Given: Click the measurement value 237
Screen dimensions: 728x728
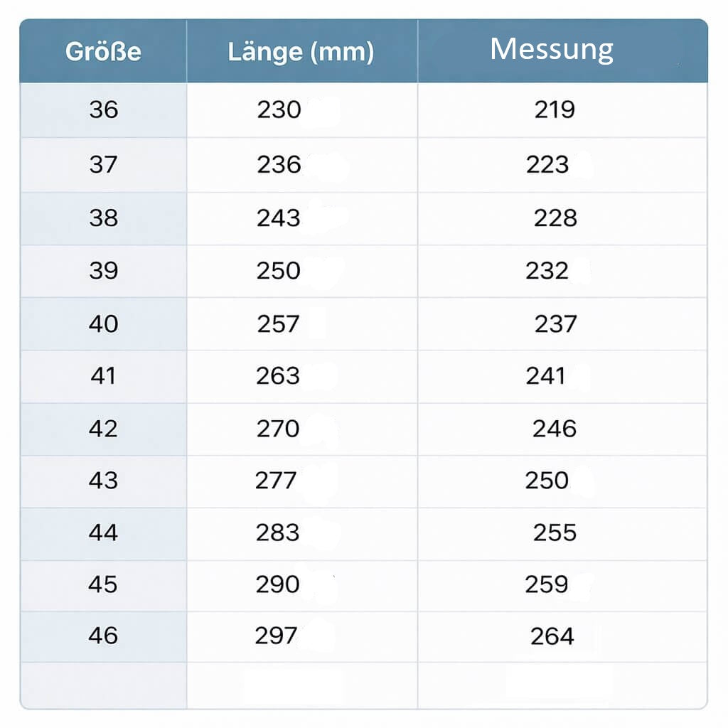Looking at the screenshot, I should 556,324.
